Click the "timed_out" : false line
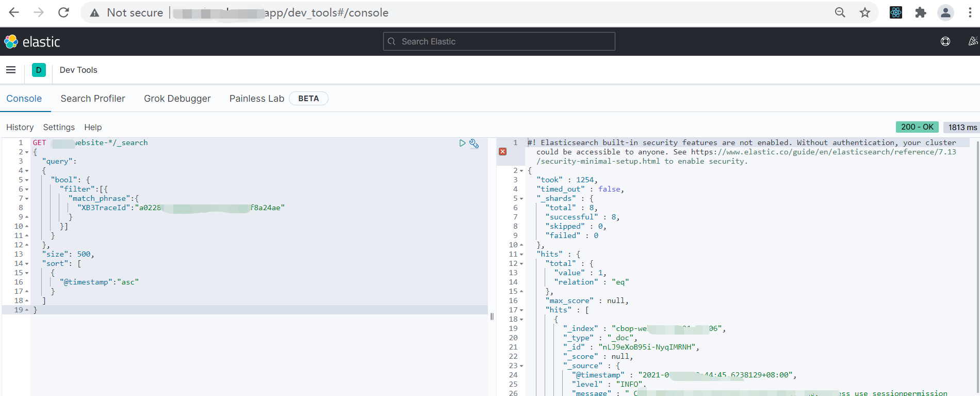 click(x=580, y=189)
